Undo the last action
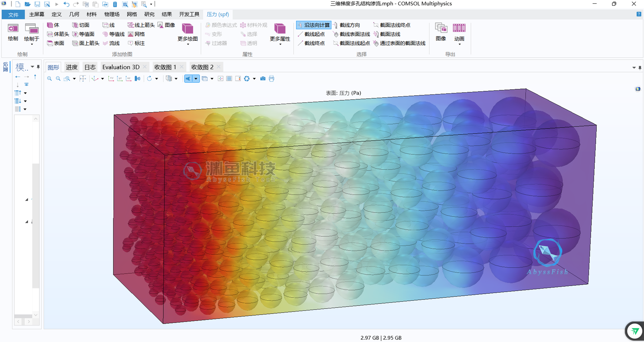 pos(66,4)
